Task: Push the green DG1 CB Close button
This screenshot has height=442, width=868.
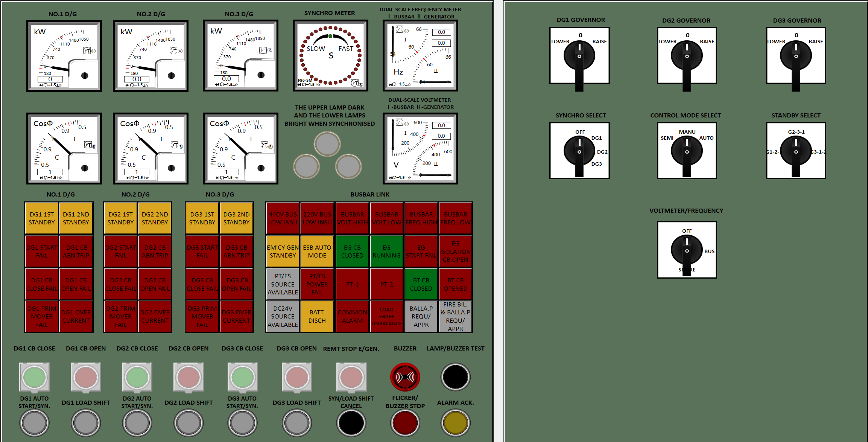Action: tap(34, 377)
